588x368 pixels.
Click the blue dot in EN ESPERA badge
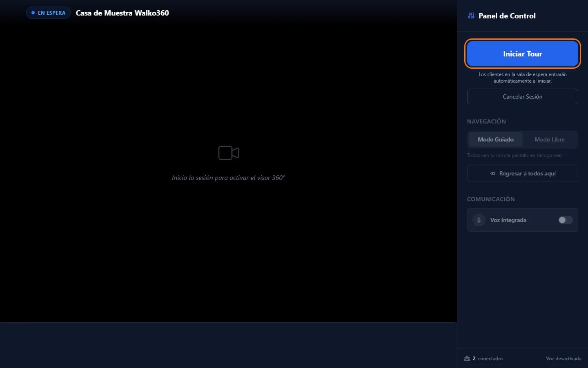pos(33,13)
